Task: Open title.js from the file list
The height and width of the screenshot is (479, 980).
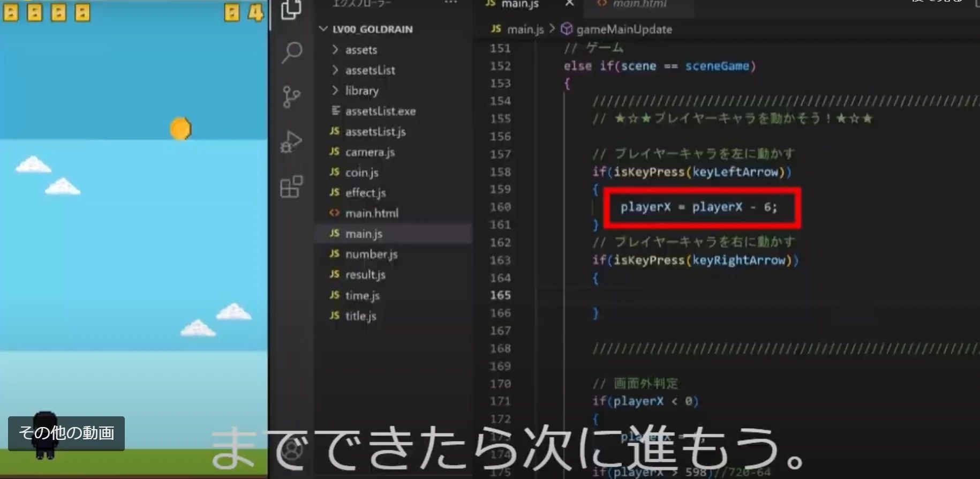Action: [x=360, y=316]
